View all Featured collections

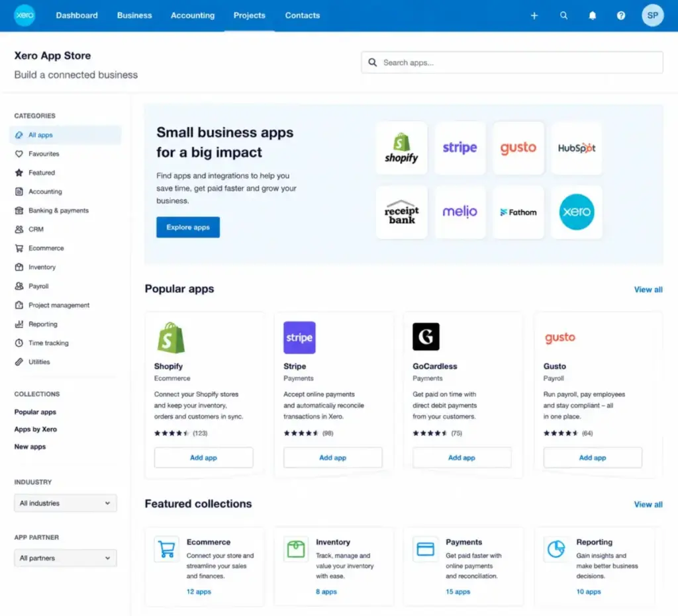pyautogui.click(x=648, y=504)
